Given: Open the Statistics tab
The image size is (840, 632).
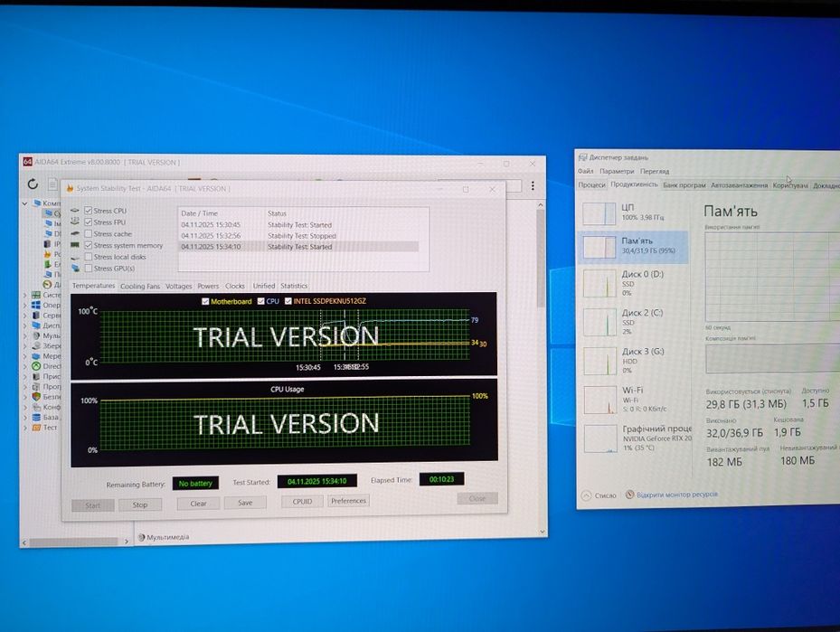Looking at the screenshot, I should [x=294, y=286].
